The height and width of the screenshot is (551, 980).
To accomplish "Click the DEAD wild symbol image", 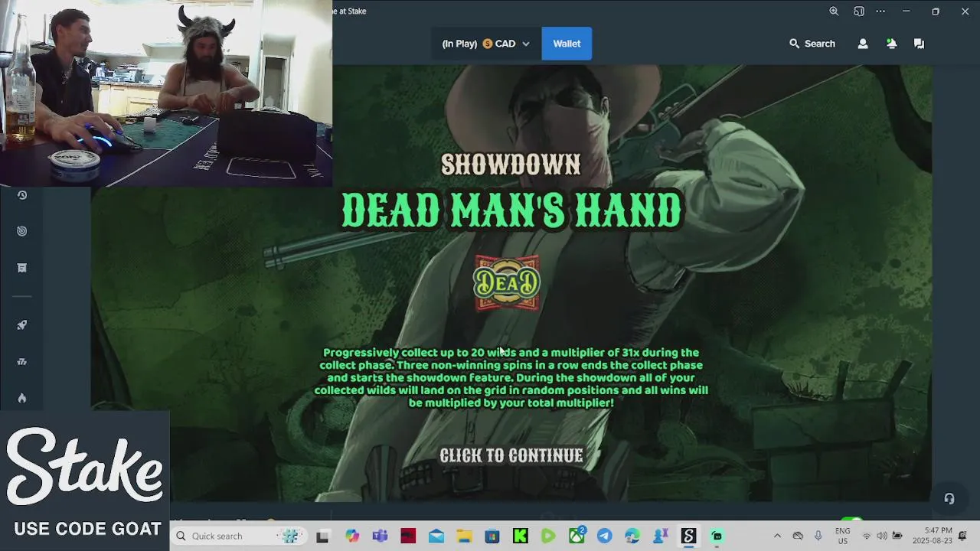I will point(507,284).
